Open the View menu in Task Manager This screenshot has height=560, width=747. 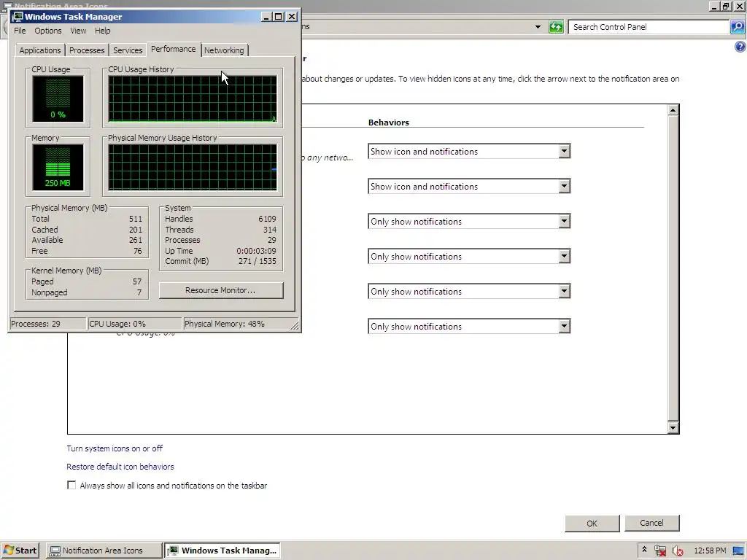tap(78, 31)
